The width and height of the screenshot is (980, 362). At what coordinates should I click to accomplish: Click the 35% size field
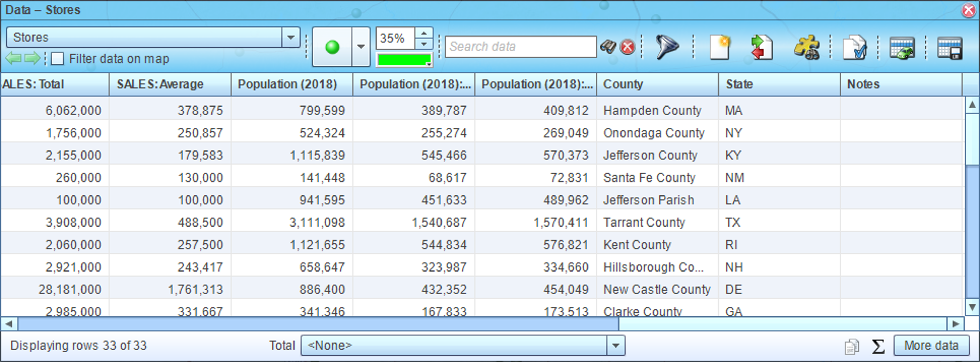pyautogui.click(x=395, y=38)
